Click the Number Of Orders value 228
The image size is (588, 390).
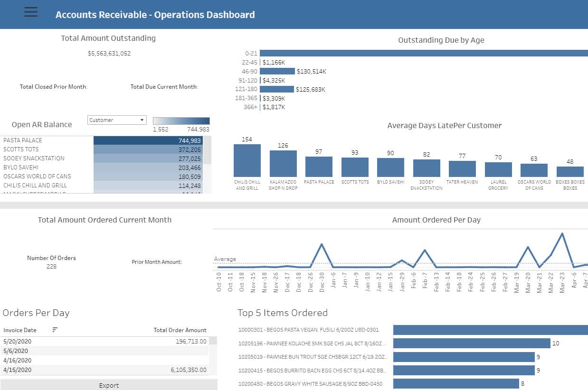(x=51, y=267)
